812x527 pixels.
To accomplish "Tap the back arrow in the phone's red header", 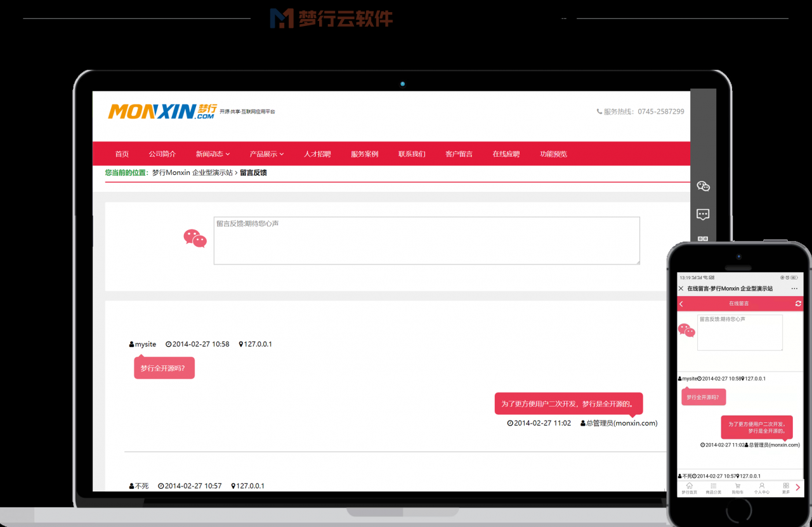I will (x=681, y=304).
